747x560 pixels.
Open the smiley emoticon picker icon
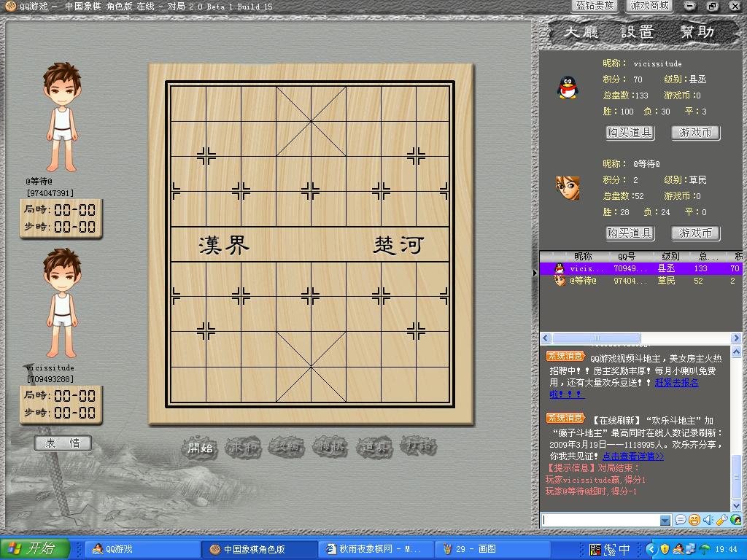[x=694, y=520]
